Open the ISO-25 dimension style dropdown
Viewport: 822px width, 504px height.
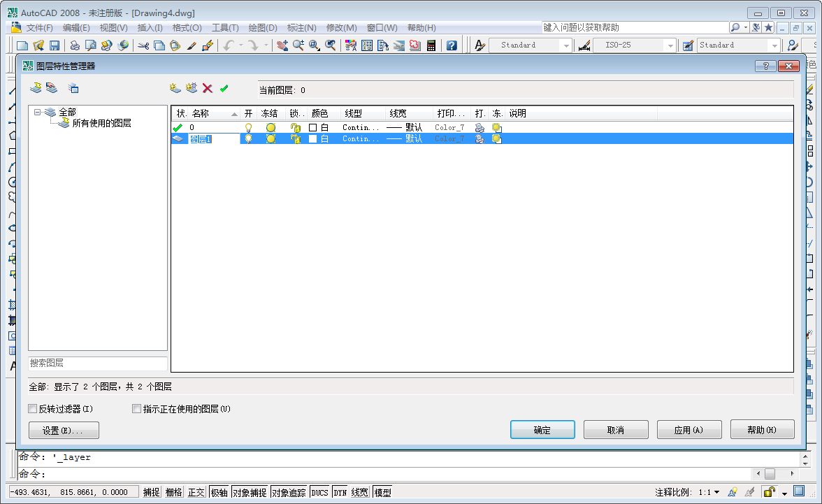[672, 45]
